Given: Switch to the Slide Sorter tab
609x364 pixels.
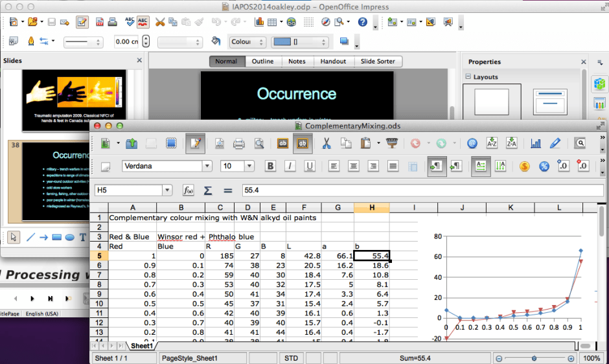Looking at the screenshot, I should point(378,62).
